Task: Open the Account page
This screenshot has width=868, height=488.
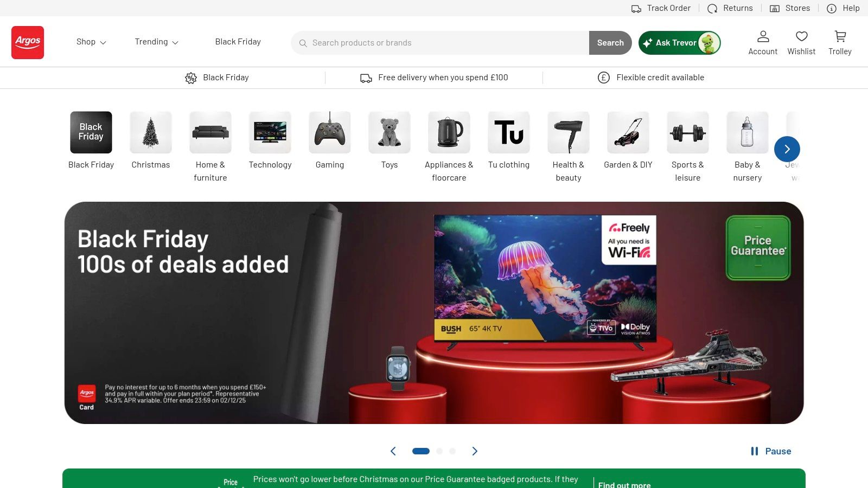Action: click(x=763, y=42)
